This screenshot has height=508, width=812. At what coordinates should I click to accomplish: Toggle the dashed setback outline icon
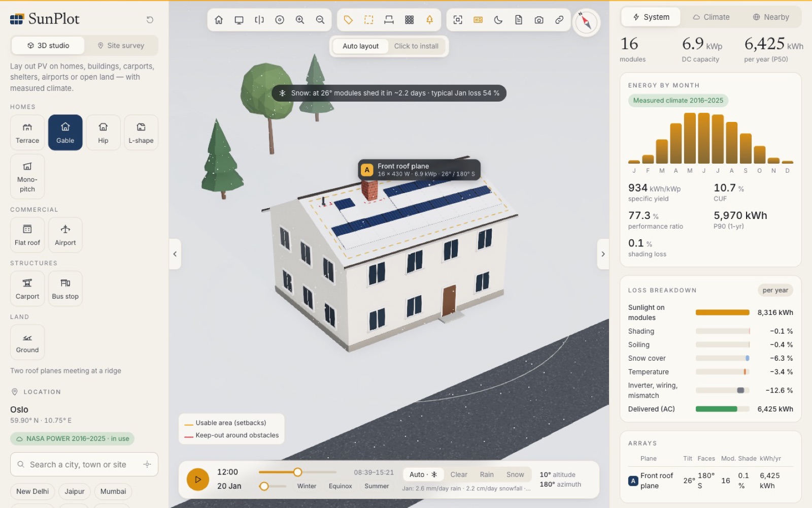tap(369, 20)
